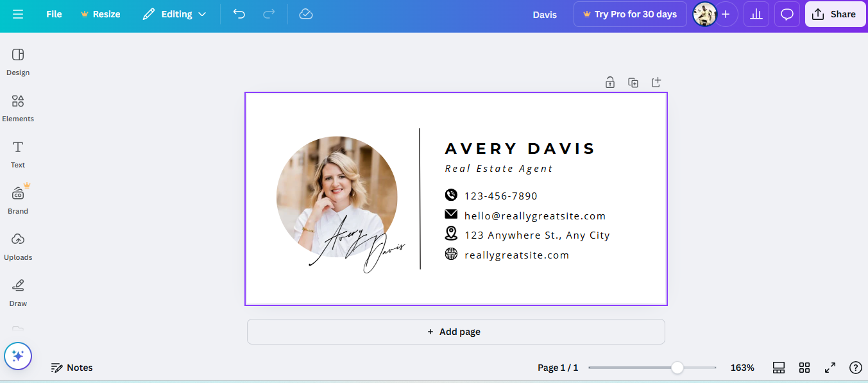Lock the page with the padlock icon

pyautogui.click(x=610, y=82)
